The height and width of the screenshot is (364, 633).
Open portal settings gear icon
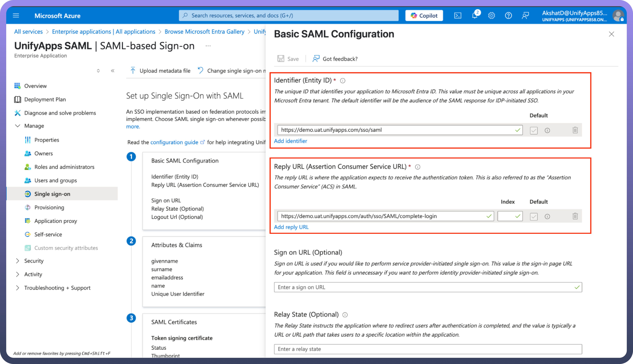491,16
